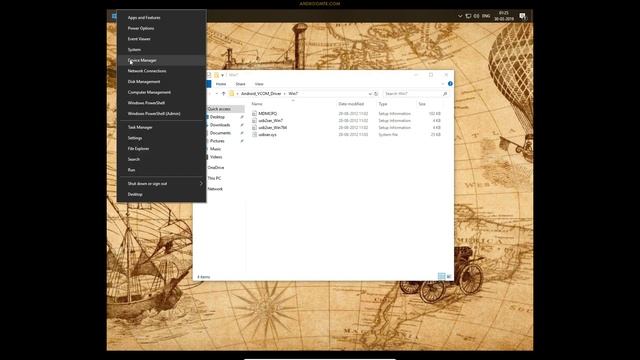Screen dimensions: 640x360
Task: Open the Action Center notifications icon
Action: [522, 16]
